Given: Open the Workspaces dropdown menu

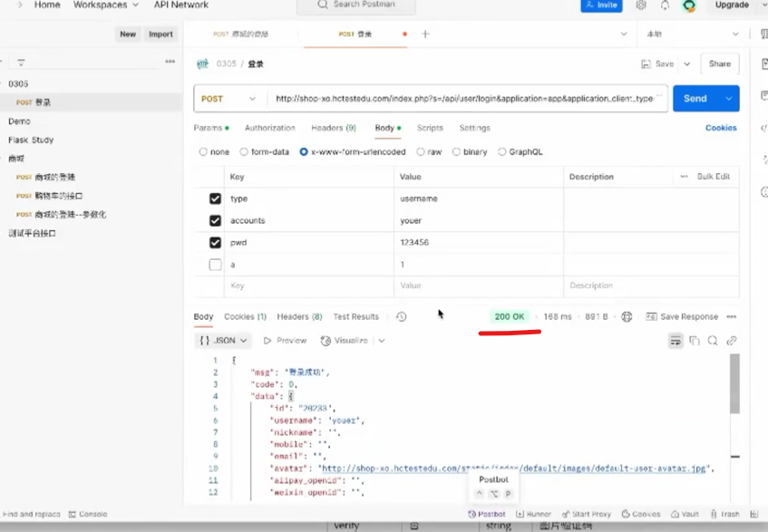Looking at the screenshot, I should point(106,5).
